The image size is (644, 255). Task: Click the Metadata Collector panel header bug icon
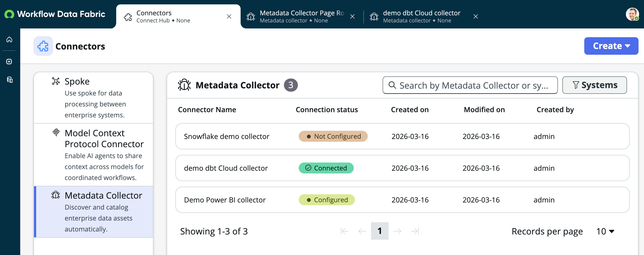(184, 85)
